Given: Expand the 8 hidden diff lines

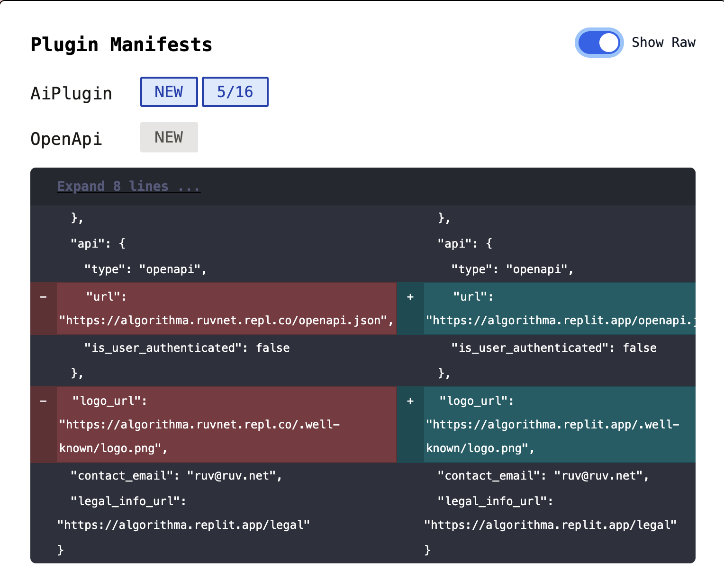Looking at the screenshot, I should coord(128,186).
